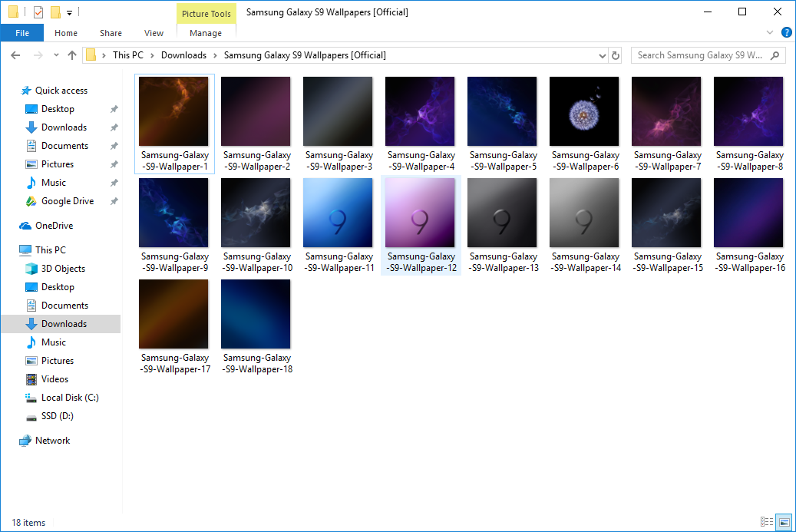Image resolution: width=796 pixels, height=532 pixels.
Task: Click the search magnifier icon
Action: pos(775,55)
